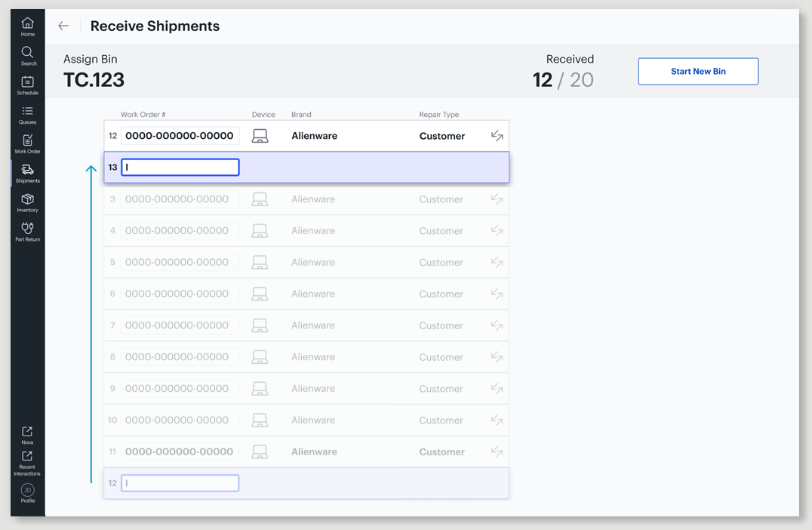
Task: Open Inventory in the sidebar
Action: pos(27,203)
